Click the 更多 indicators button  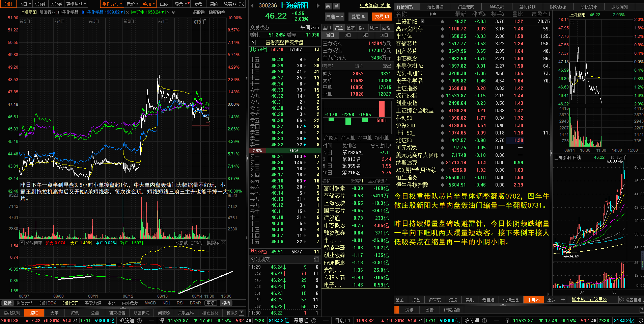[211, 303]
